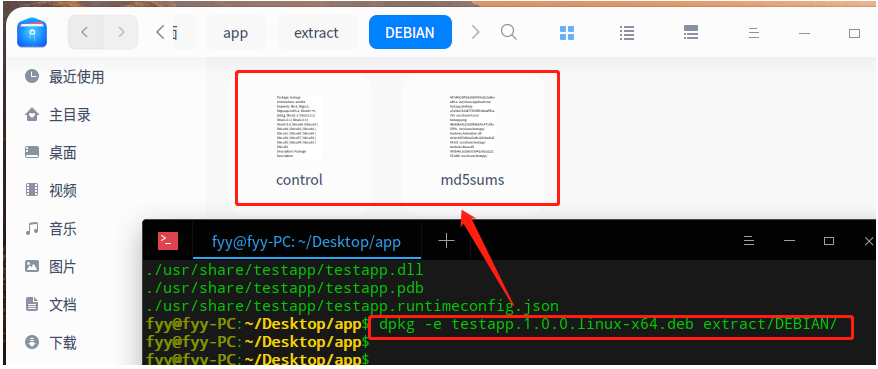Image resolution: width=878 pixels, height=369 pixels.
Task: Click the file manager app icon
Action: click(32, 32)
